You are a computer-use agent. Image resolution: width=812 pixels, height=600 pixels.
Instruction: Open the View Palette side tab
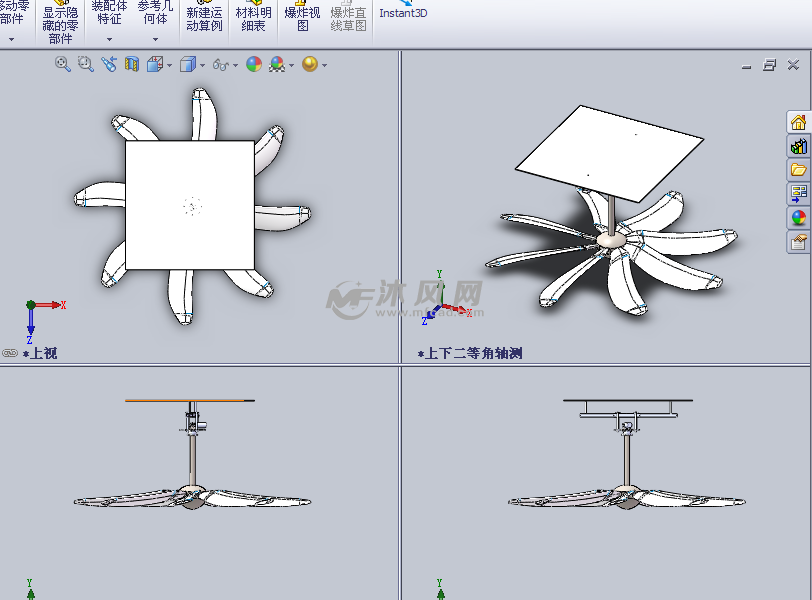click(x=798, y=194)
